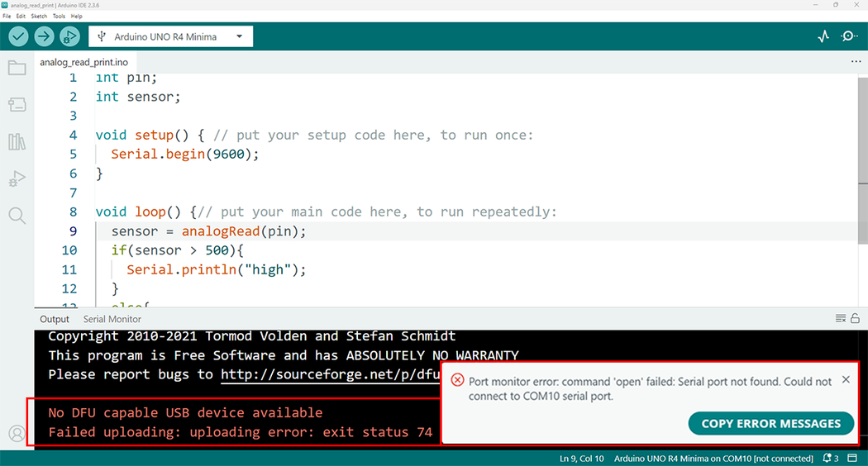Click line number 5 in gutter
This screenshot has width=868, height=466.
pos(73,155)
